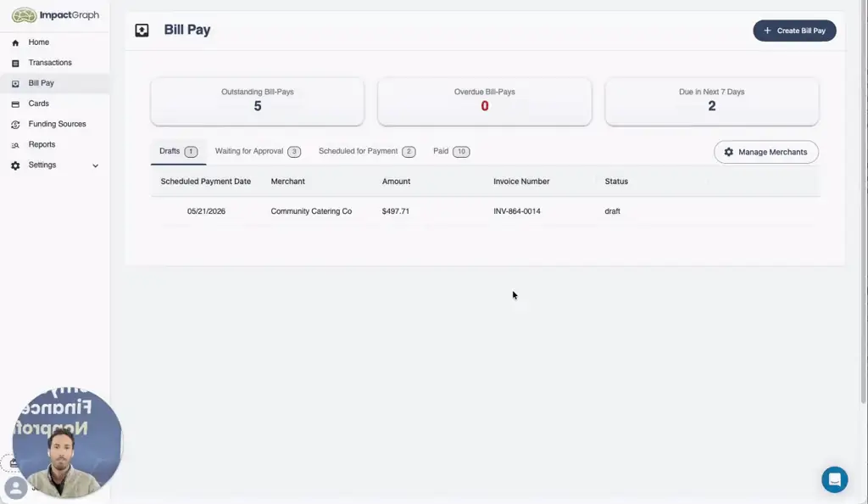Click the page vertical scrollbar
Screen dimensions: 868x504
click(864, 202)
